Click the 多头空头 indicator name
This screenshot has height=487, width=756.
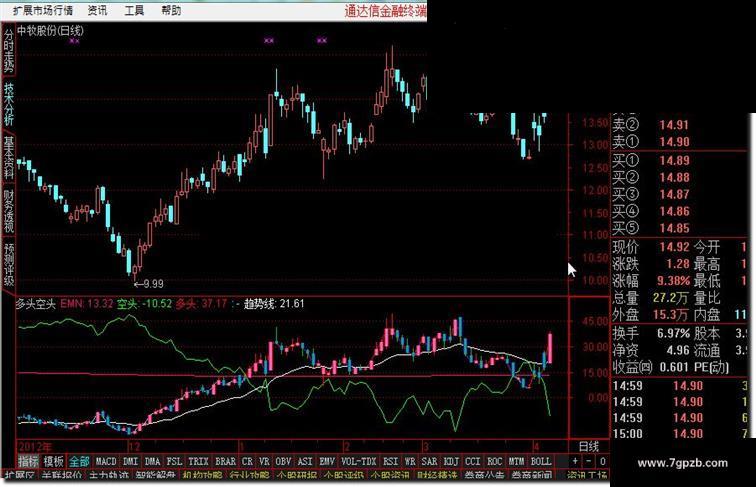(36, 304)
